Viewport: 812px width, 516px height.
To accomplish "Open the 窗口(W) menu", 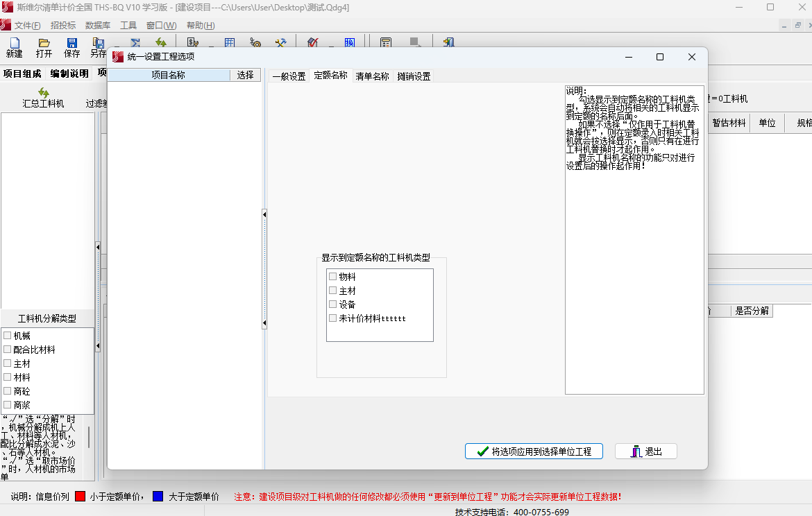I will pyautogui.click(x=161, y=26).
